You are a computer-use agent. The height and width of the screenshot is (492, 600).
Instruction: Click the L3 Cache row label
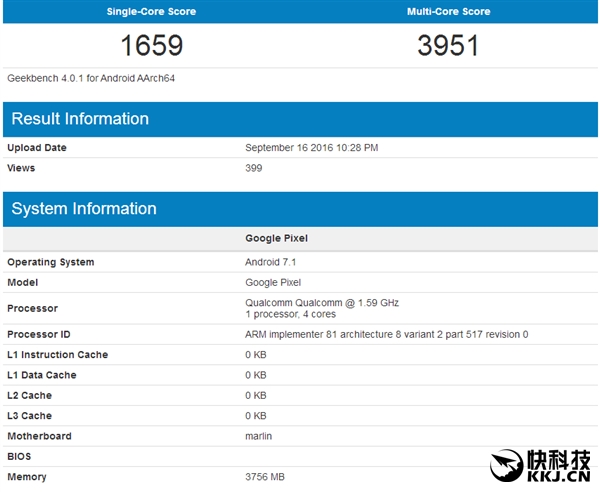tap(29, 416)
